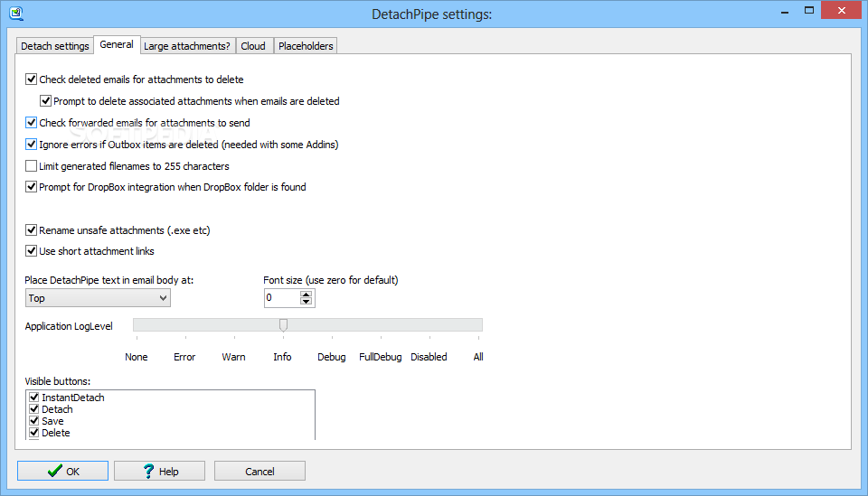This screenshot has height=496, width=868.
Task: Select the General tab
Action: click(x=117, y=44)
